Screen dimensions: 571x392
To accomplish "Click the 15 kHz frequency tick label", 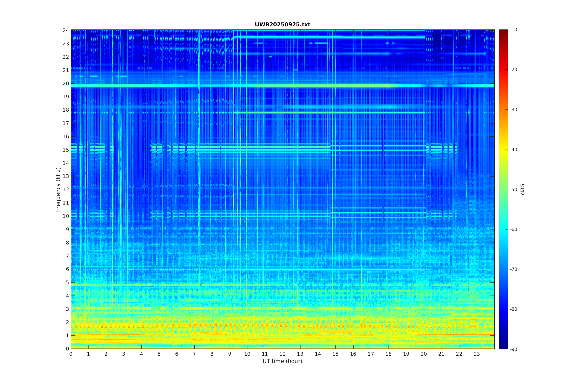I will click(66, 150).
